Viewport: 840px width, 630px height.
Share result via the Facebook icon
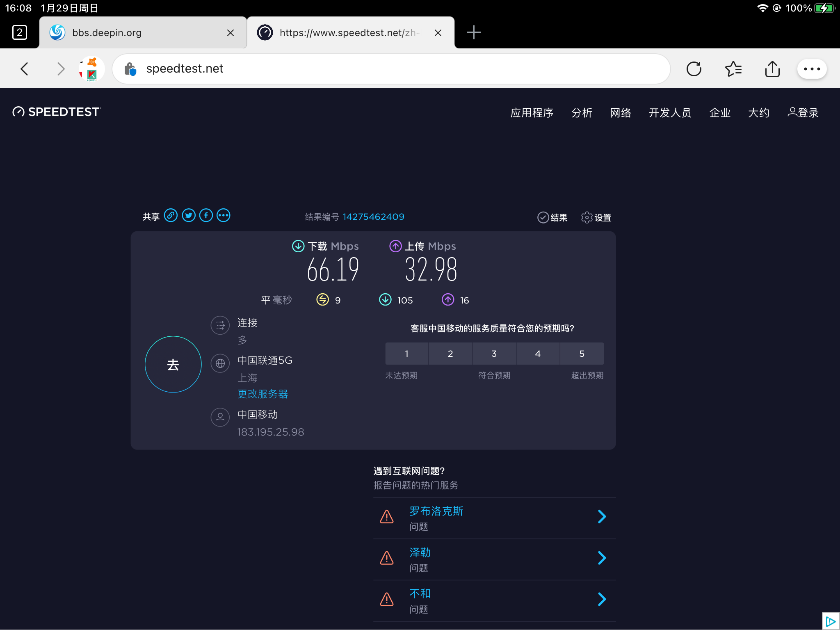point(206,215)
